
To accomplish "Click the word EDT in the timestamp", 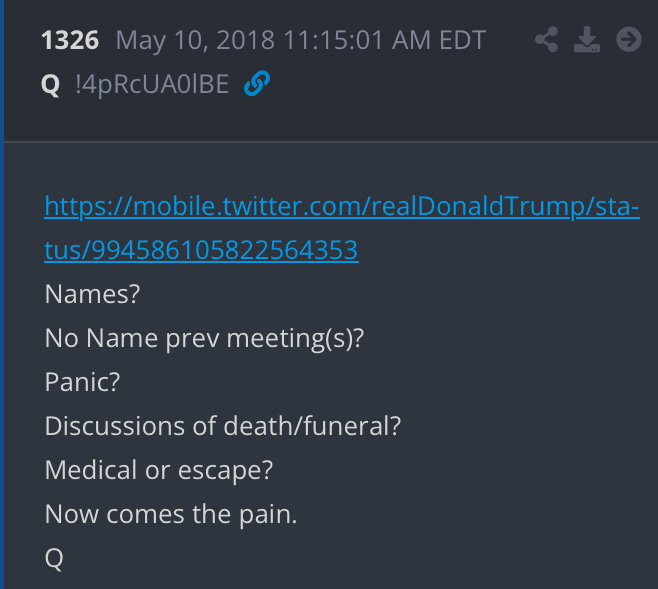I will click(462, 40).
